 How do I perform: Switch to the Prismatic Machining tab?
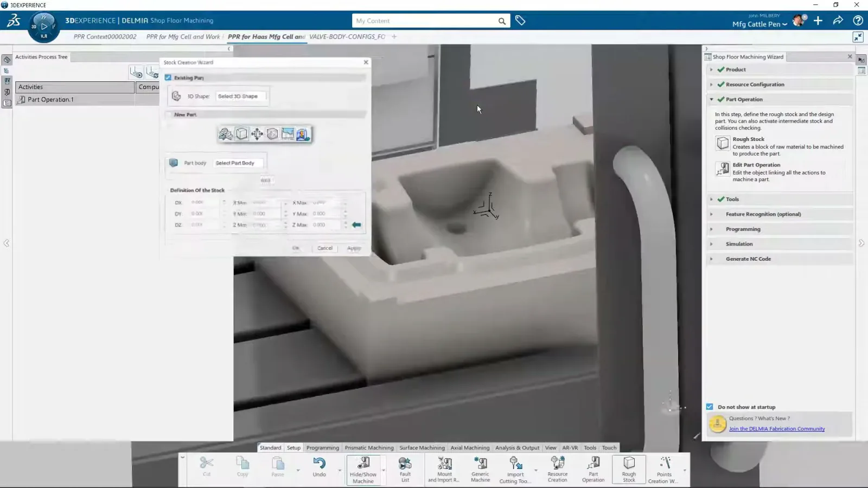click(369, 448)
